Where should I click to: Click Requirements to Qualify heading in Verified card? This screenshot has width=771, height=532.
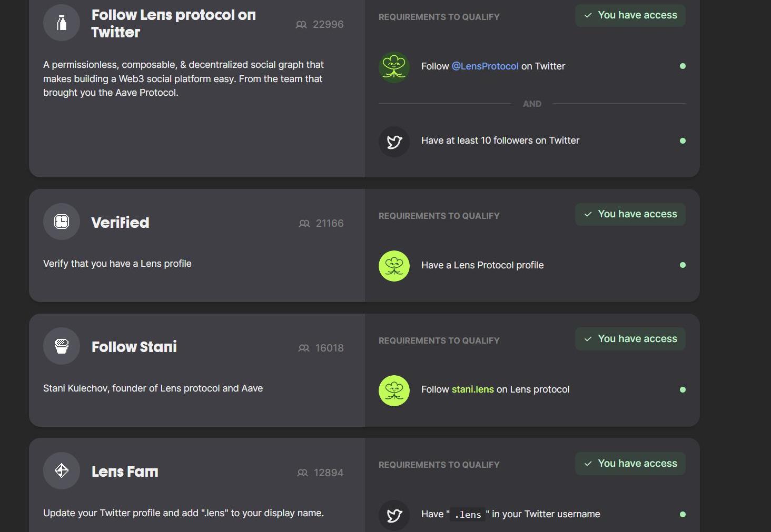pyautogui.click(x=439, y=216)
